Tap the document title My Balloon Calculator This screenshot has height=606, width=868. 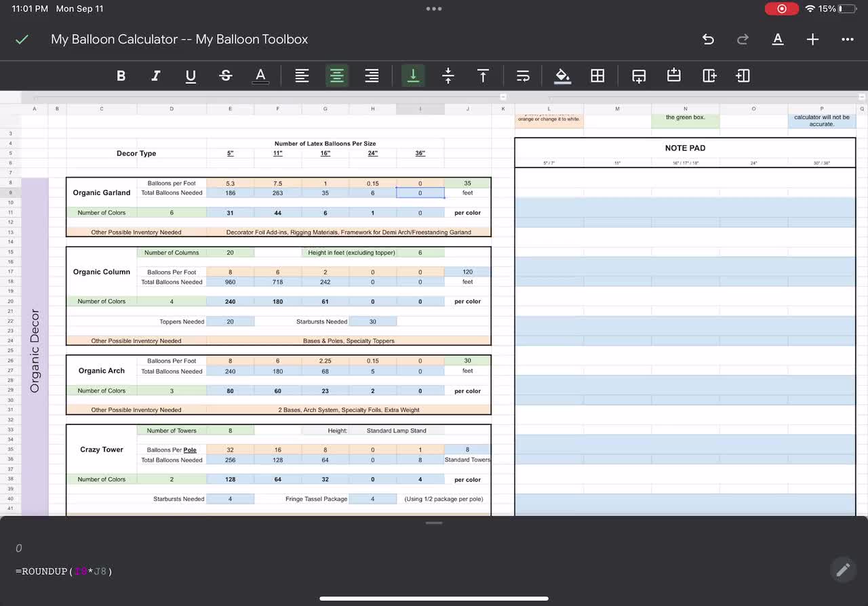click(x=180, y=39)
